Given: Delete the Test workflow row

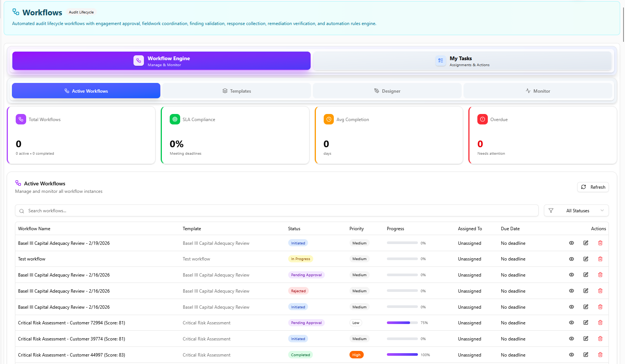Looking at the screenshot, I should click(600, 259).
